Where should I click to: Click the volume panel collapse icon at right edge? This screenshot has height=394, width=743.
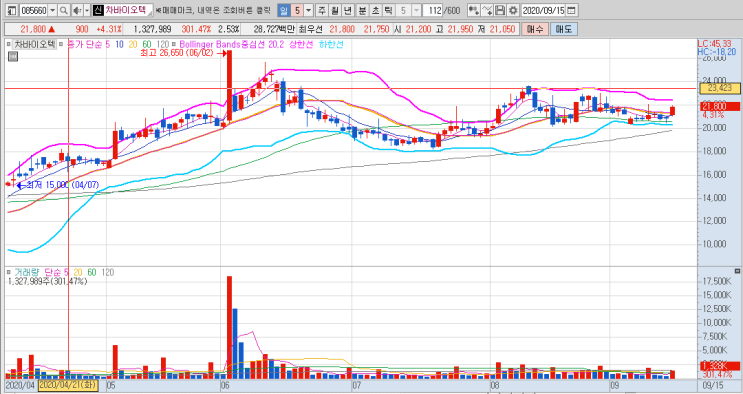tap(737, 271)
